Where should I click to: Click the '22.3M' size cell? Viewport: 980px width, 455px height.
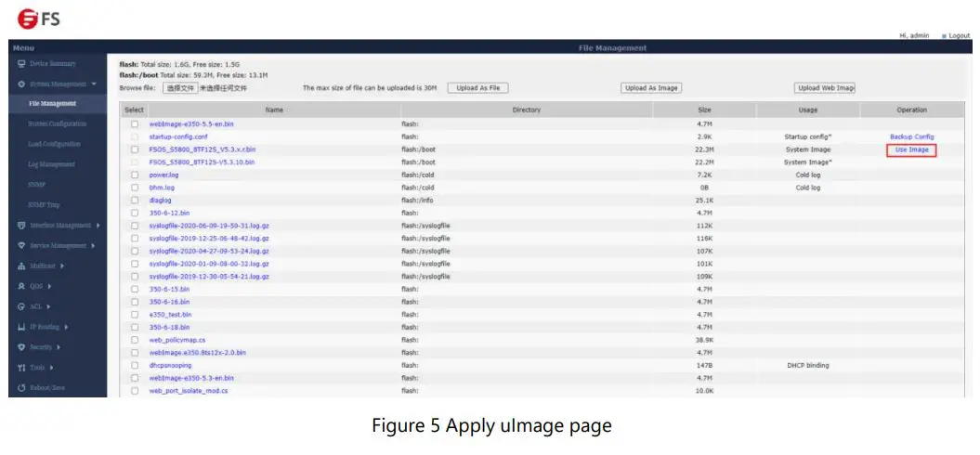coord(704,150)
